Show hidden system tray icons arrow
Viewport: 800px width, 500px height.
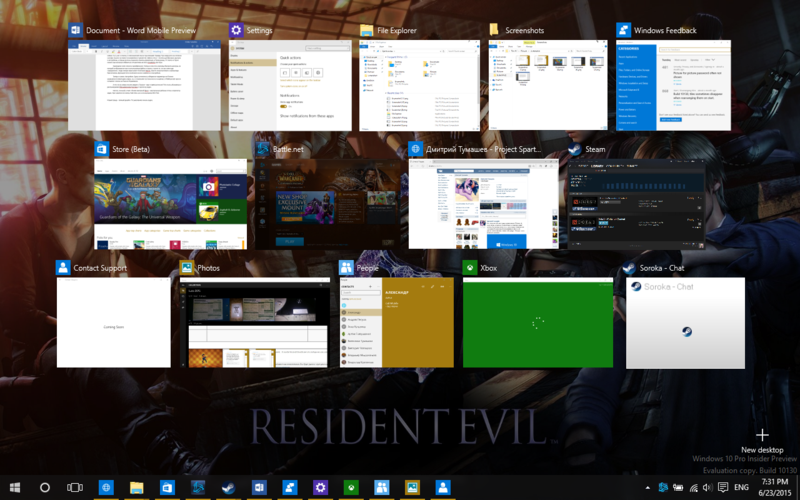click(x=648, y=488)
